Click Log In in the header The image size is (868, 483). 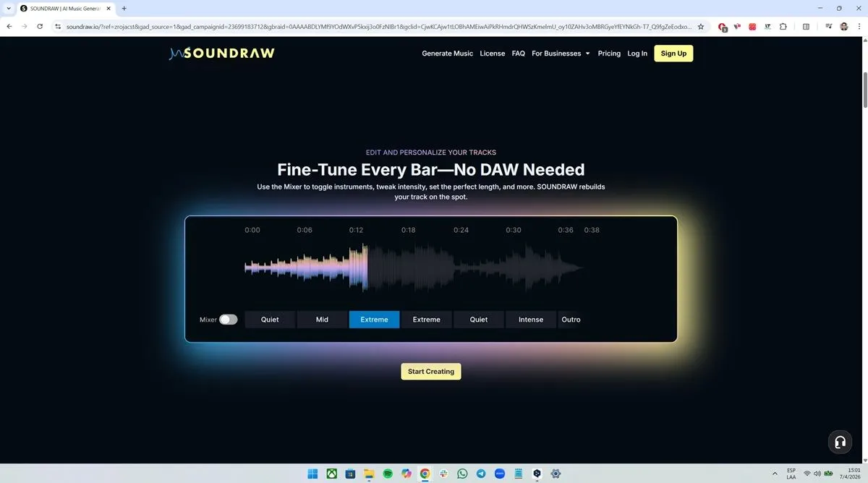(x=637, y=54)
